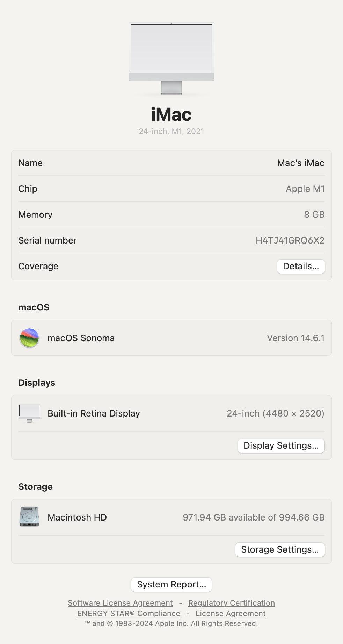This screenshot has height=644, width=343.
Task: Open the ENERGY STAR Compliance link
Action: click(128, 613)
